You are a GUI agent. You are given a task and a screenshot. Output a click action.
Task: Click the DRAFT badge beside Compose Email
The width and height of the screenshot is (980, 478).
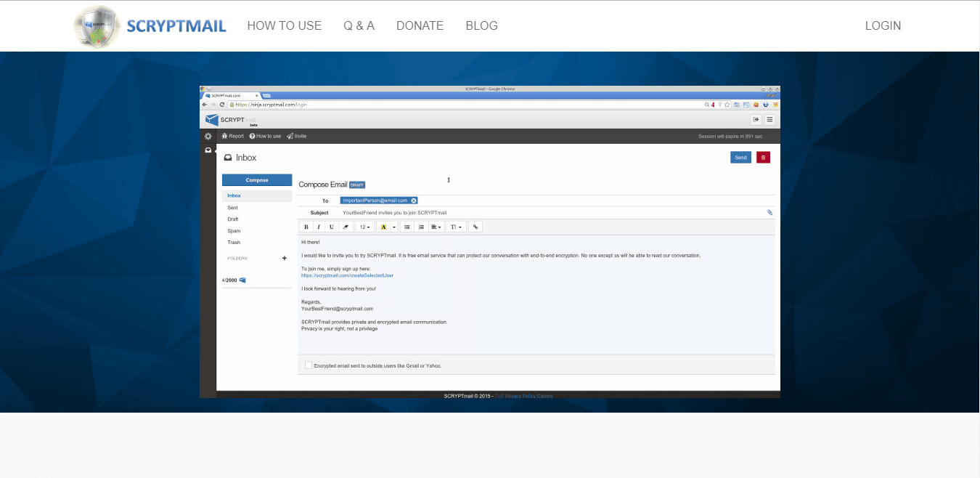[x=357, y=185]
